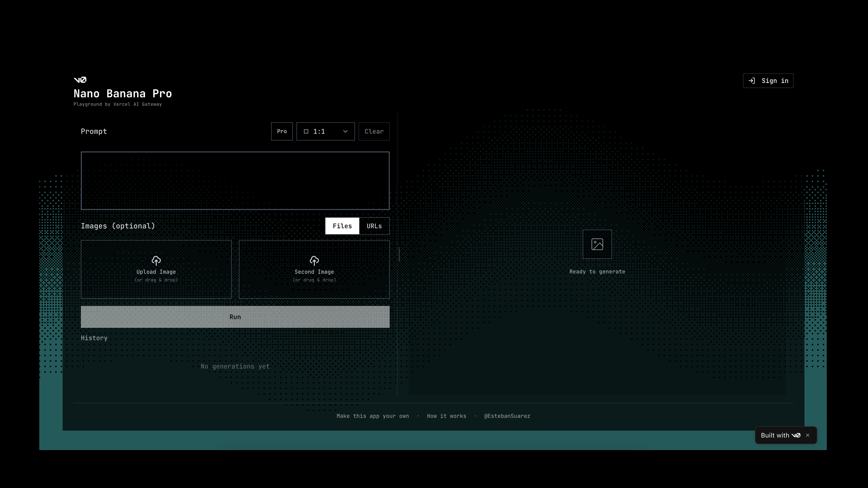Click inside the Prompt text area
This screenshot has height=488, width=868.
click(235, 181)
